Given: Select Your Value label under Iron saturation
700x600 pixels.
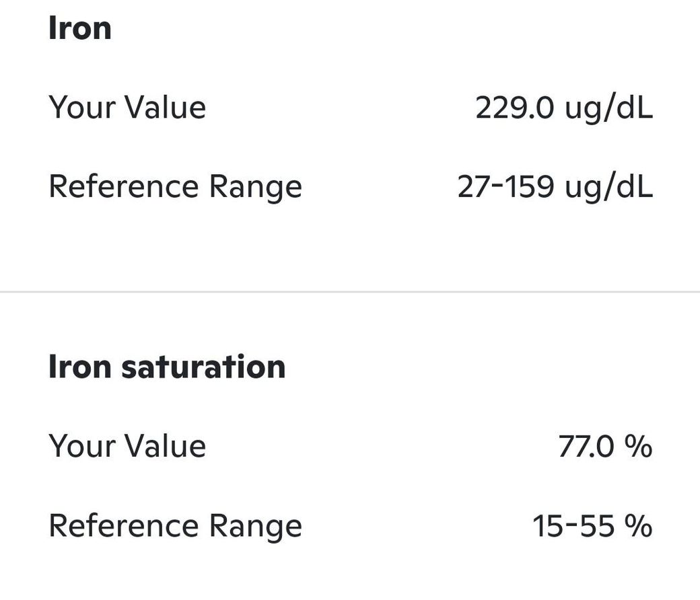Looking at the screenshot, I should 127,447.
